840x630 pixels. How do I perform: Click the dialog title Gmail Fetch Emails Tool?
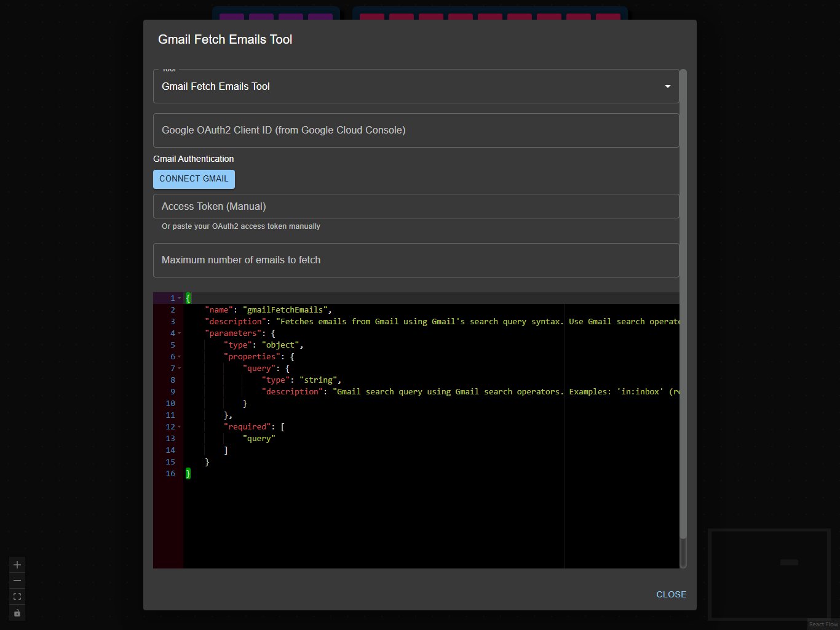coord(225,39)
